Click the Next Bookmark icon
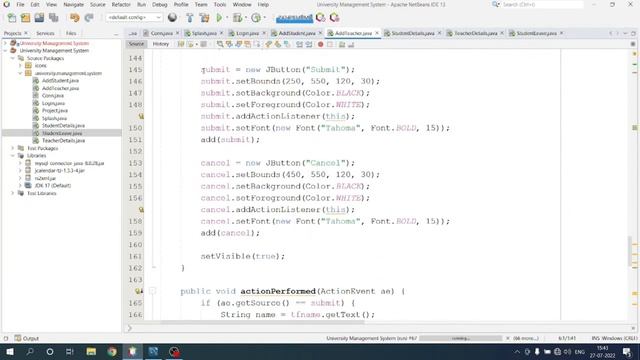 pos(278,44)
